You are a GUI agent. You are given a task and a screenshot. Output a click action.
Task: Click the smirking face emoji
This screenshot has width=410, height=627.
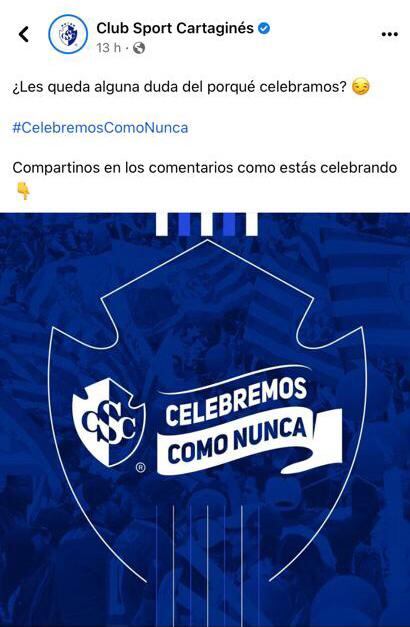click(360, 87)
